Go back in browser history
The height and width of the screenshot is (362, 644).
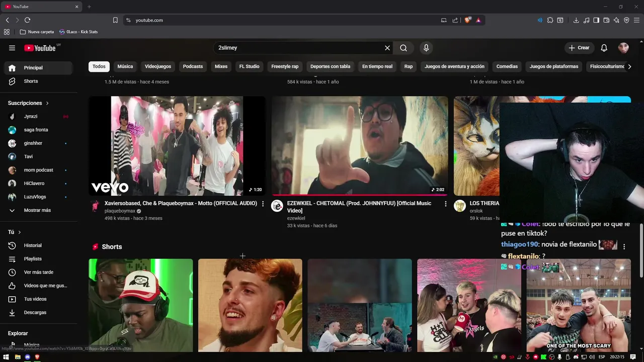[7, 20]
